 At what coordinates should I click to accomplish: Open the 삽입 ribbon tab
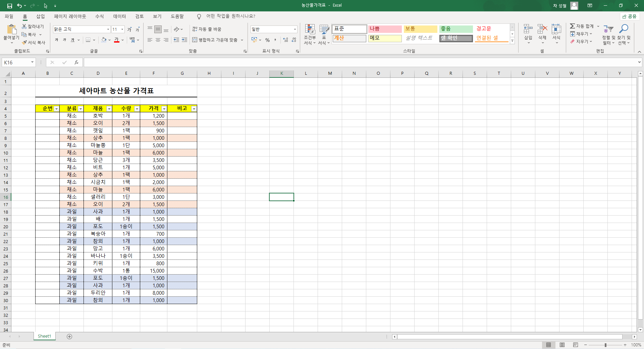pos(41,16)
